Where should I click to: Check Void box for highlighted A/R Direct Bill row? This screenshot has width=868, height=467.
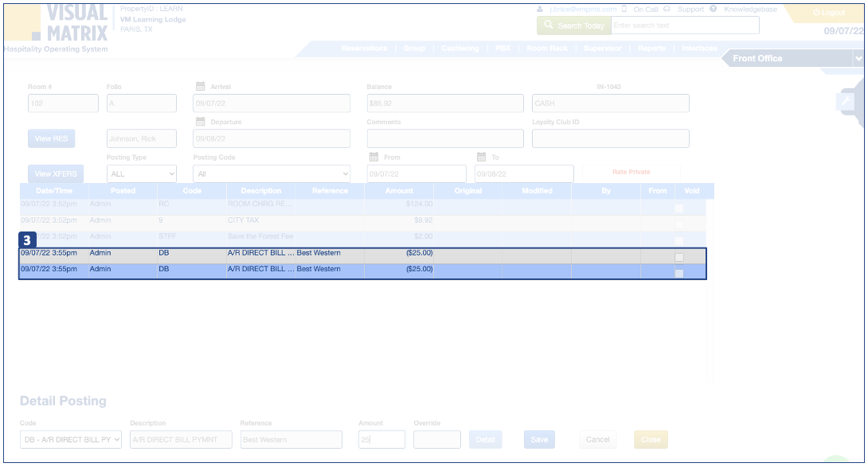678,273
